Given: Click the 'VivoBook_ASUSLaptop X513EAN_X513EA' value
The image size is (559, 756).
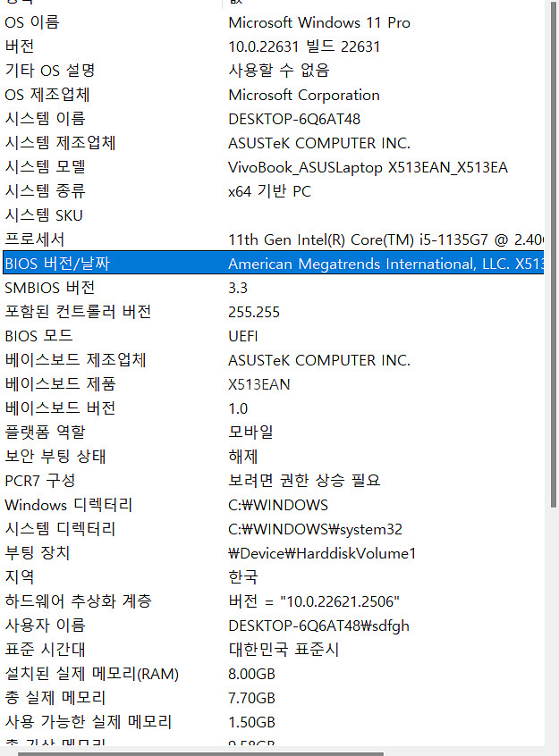Looking at the screenshot, I should tap(368, 167).
